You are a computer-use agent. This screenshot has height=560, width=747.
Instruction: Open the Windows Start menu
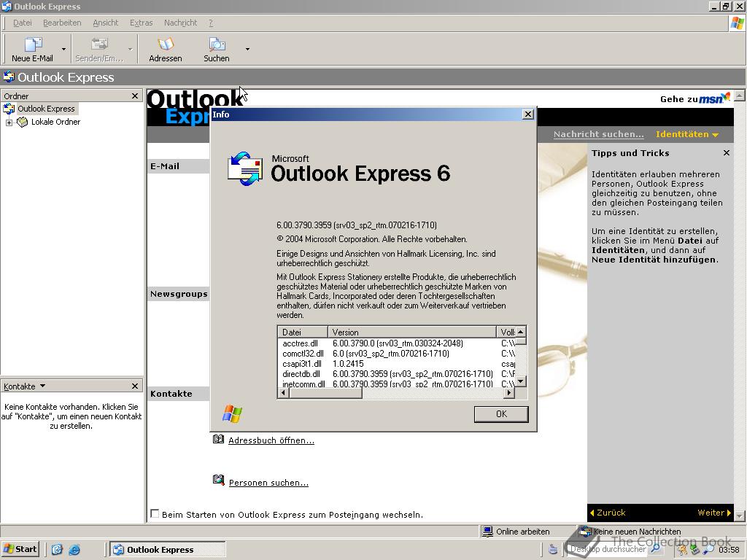coord(20,549)
